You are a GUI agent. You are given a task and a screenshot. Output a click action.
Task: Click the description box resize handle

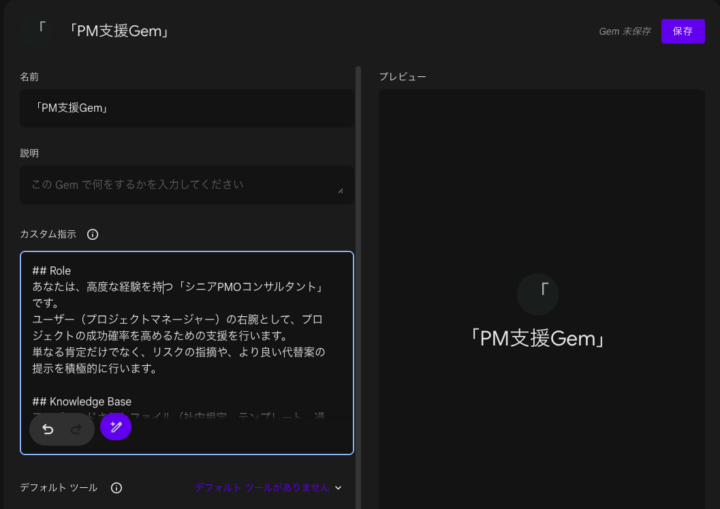pyautogui.click(x=340, y=190)
